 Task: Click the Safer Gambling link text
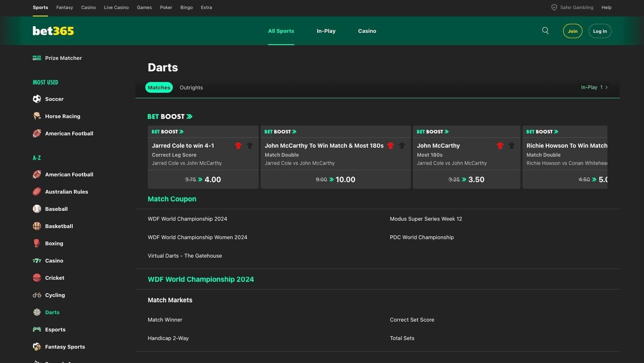coord(577,7)
